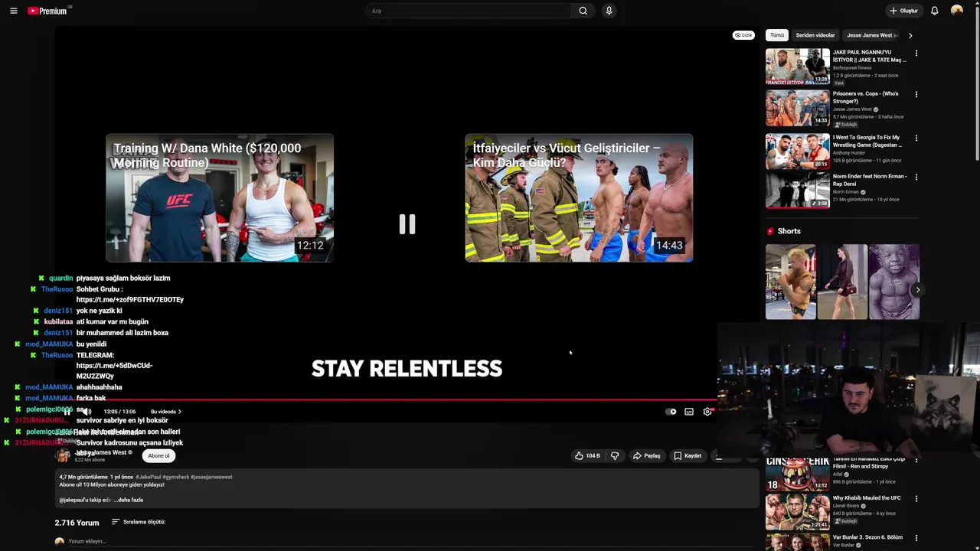The width and height of the screenshot is (980, 551).
Task: Open options for Why Khabib Mauled the UFC
Action: point(916,499)
